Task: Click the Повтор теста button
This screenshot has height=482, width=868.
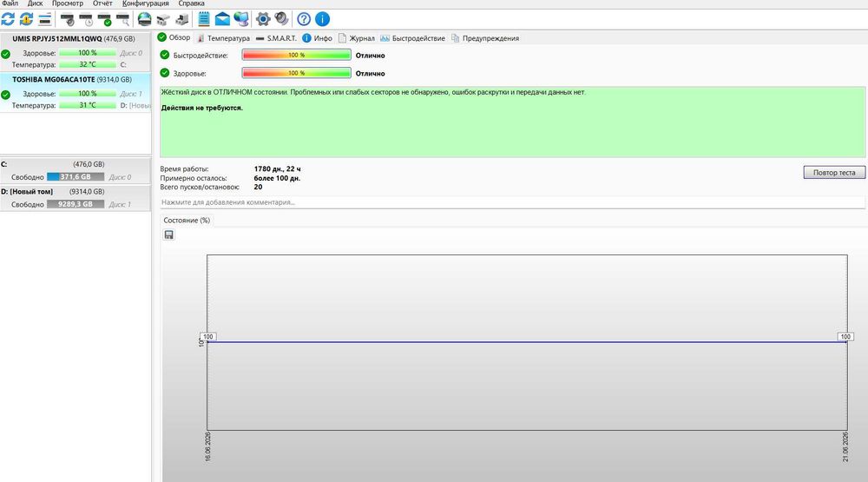Action: (x=833, y=172)
